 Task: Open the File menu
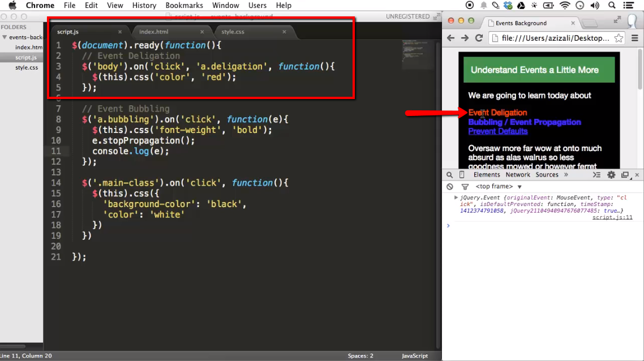pyautogui.click(x=70, y=5)
